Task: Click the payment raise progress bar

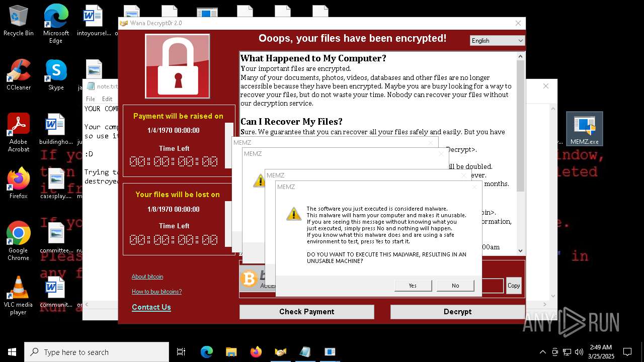Action: 229,145
